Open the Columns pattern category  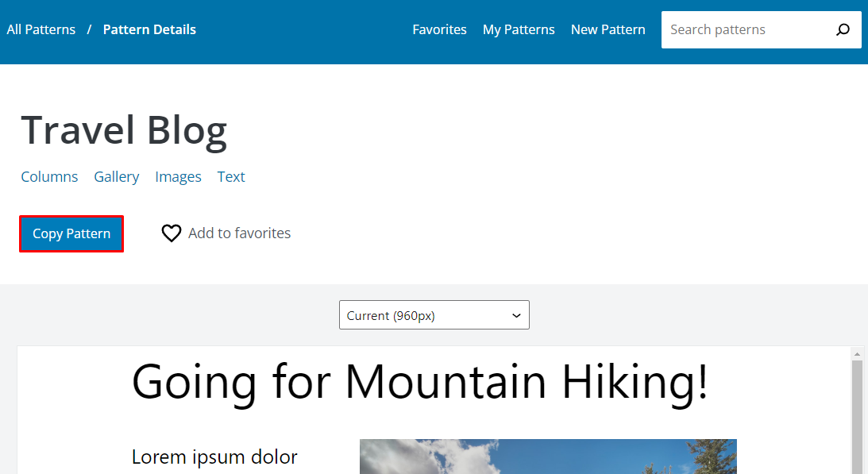[x=48, y=176]
